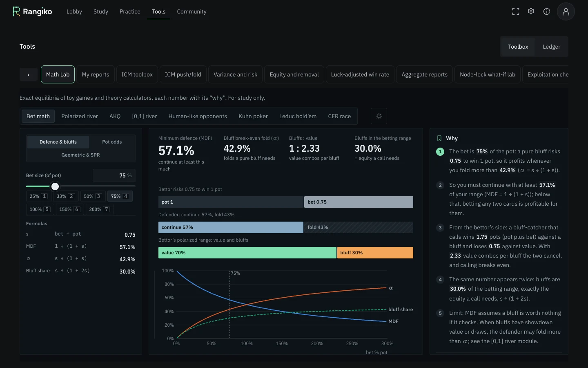The image size is (588, 368).
Task: Click the 'bluff 30%' orange bar
Action: pyautogui.click(x=375, y=253)
